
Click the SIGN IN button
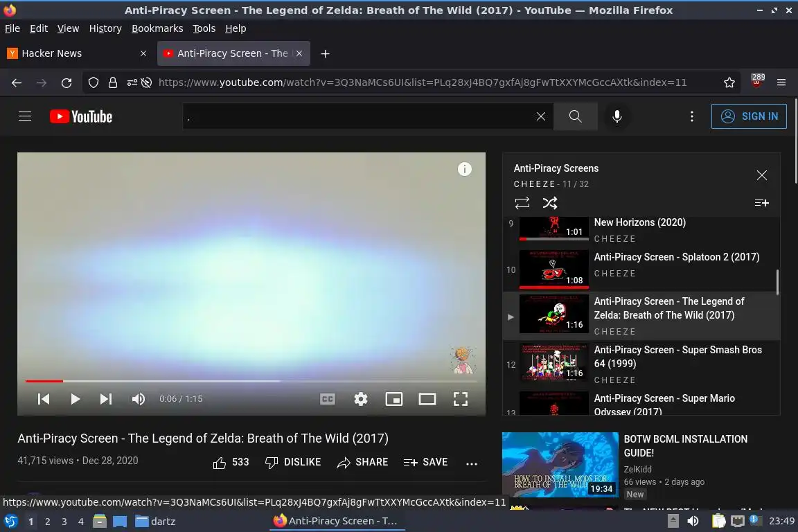pos(749,116)
